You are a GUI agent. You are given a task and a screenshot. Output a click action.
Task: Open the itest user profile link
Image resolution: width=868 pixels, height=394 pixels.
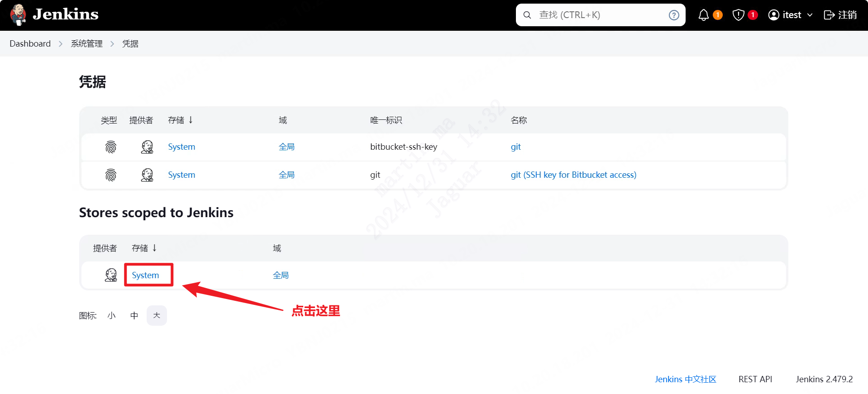point(792,15)
